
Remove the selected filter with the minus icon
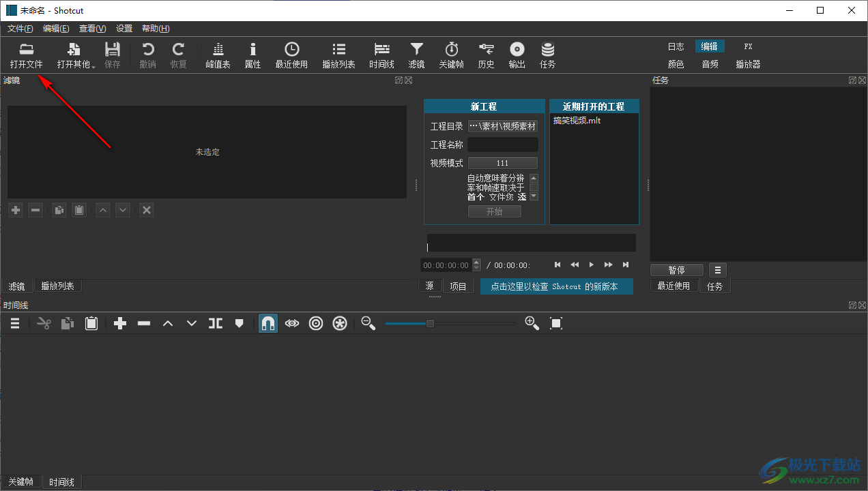(x=35, y=210)
